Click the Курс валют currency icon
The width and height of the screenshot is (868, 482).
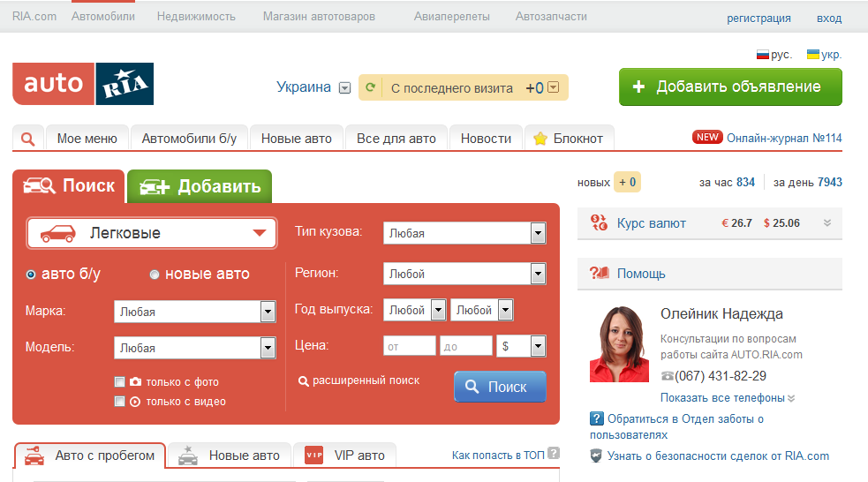click(599, 222)
